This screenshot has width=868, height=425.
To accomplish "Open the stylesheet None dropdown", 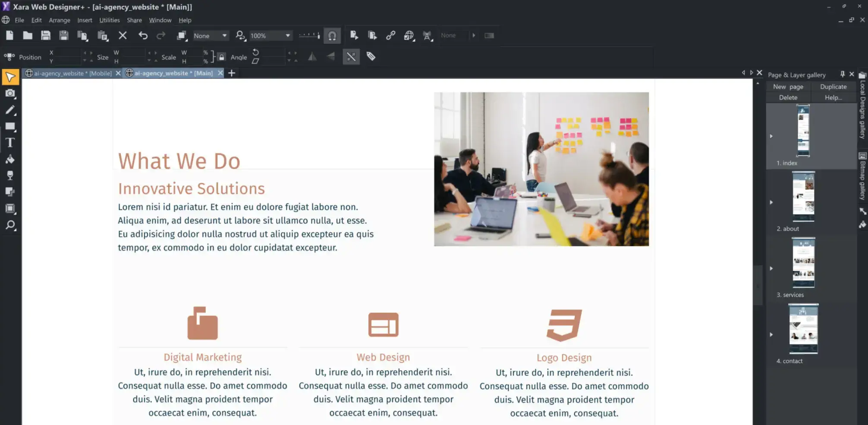I will (224, 35).
